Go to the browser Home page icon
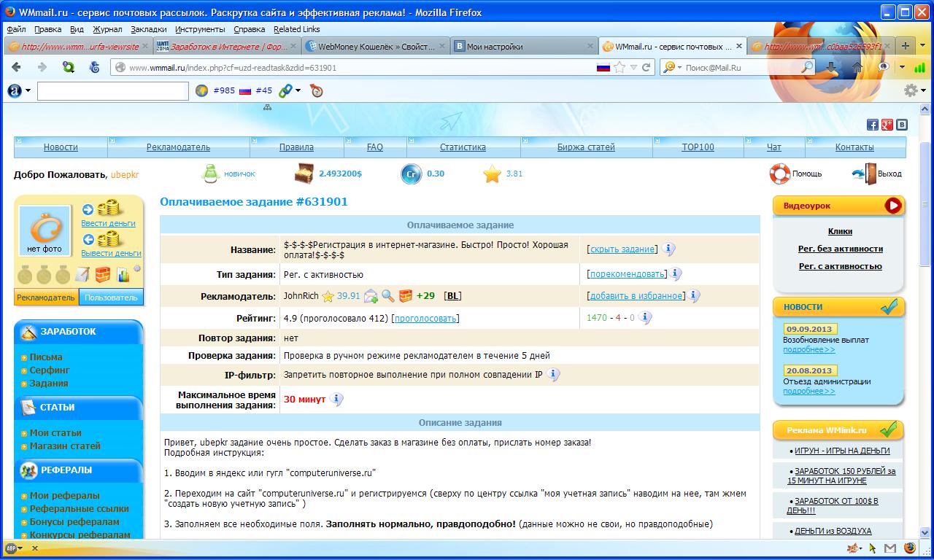The width and height of the screenshot is (934, 560). (857, 67)
